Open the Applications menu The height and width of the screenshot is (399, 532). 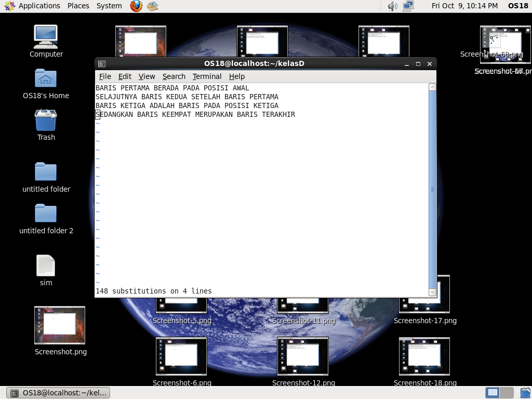pyautogui.click(x=33, y=6)
